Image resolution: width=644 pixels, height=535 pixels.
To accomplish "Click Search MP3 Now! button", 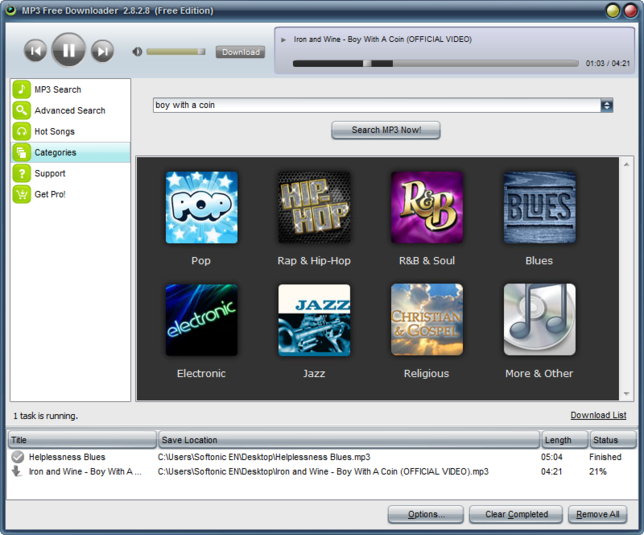I will pyautogui.click(x=386, y=130).
